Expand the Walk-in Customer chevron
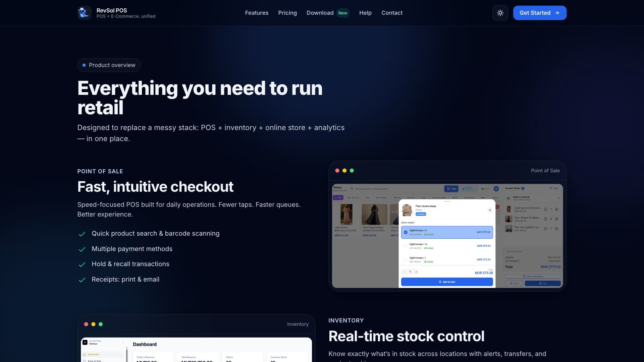The image size is (644, 362). click(x=559, y=198)
